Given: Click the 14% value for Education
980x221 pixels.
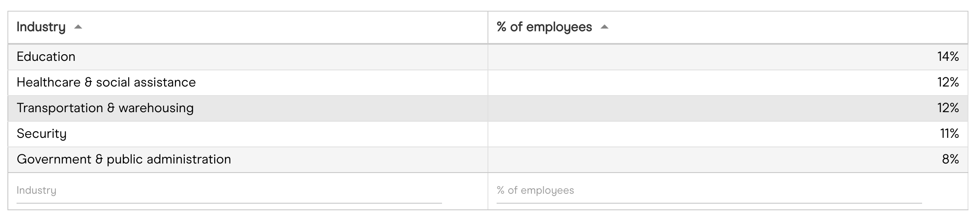Looking at the screenshot, I should point(948,57).
